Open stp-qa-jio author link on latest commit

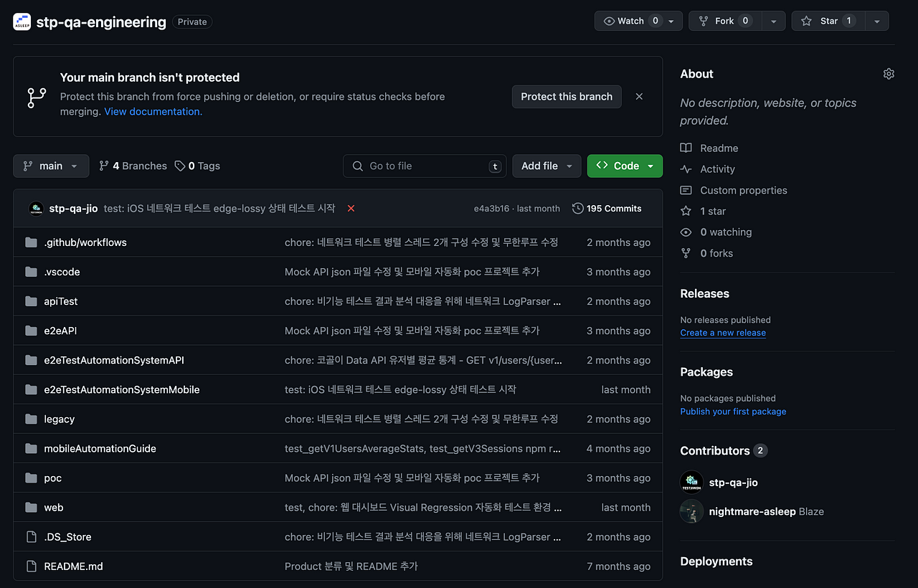click(x=73, y=208)
